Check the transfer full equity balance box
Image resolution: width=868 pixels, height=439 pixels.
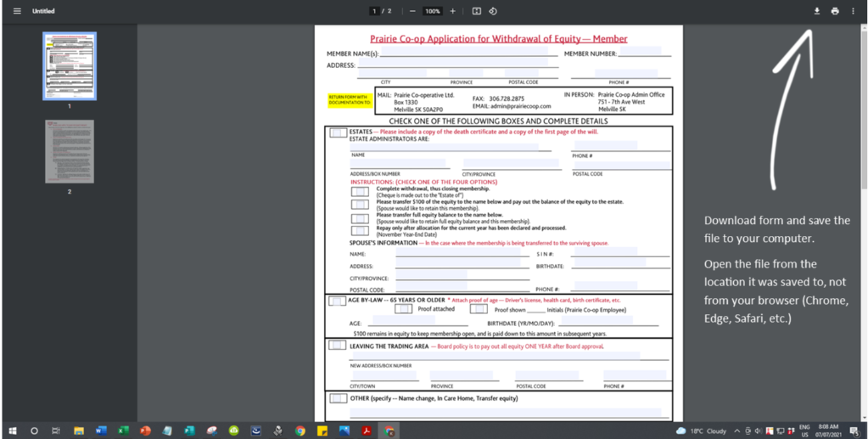point(360,218)
